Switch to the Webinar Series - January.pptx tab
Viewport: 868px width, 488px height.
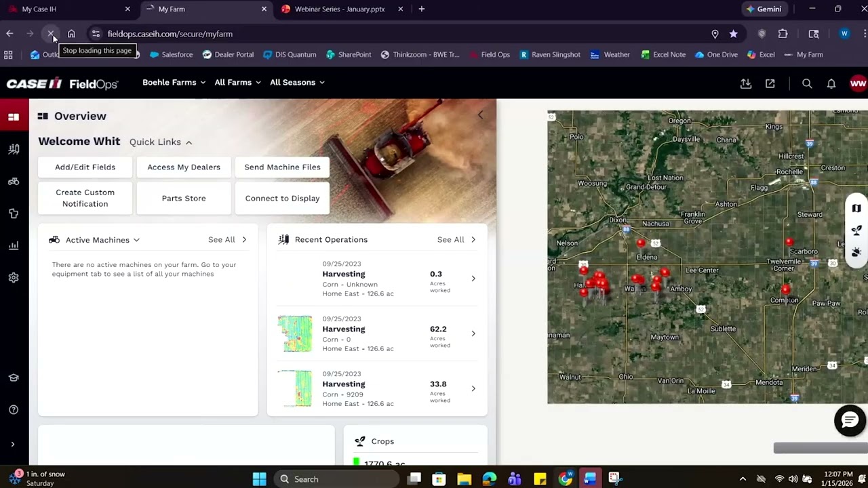click(x=342, y=9)
